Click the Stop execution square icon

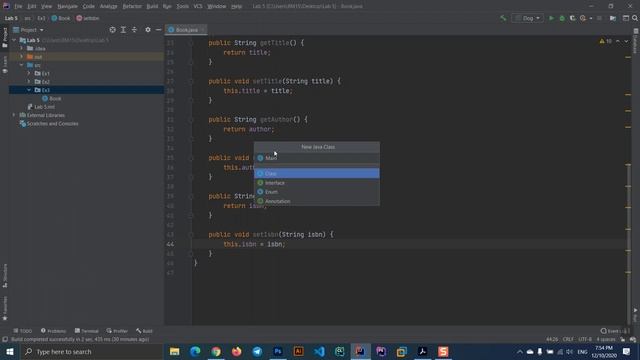(599, 18)
